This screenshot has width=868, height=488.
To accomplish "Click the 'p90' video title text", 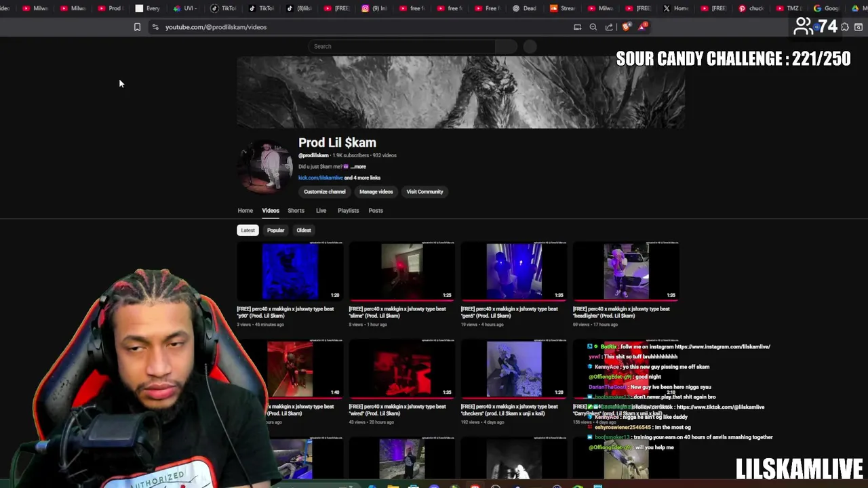I will tap(285, 312).
